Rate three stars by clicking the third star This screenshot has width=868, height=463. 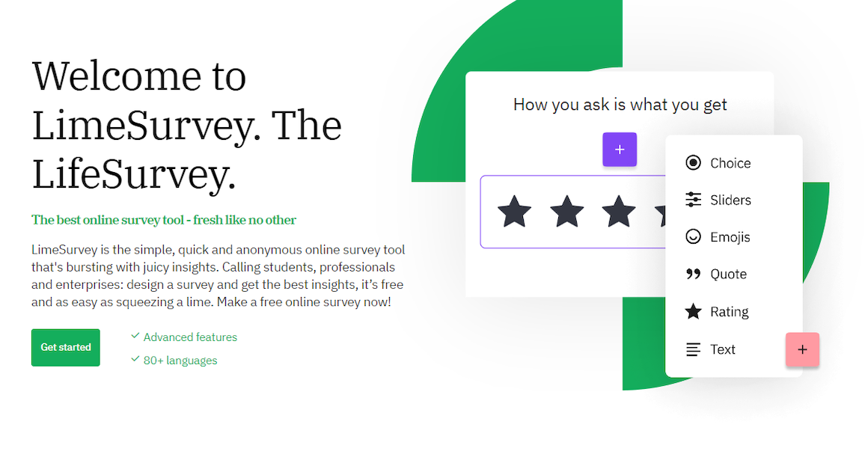pyautogui.click(x=619, y=212)
